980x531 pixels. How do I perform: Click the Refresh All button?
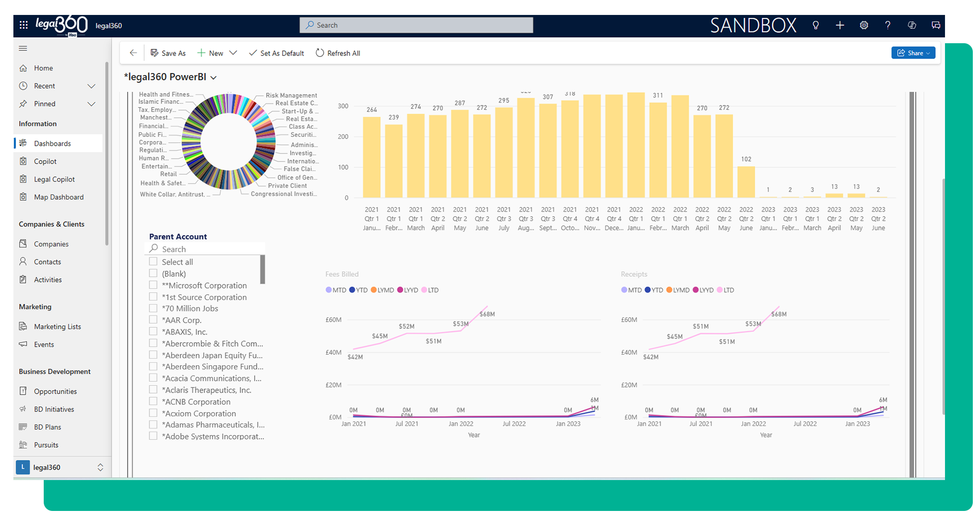338,53
